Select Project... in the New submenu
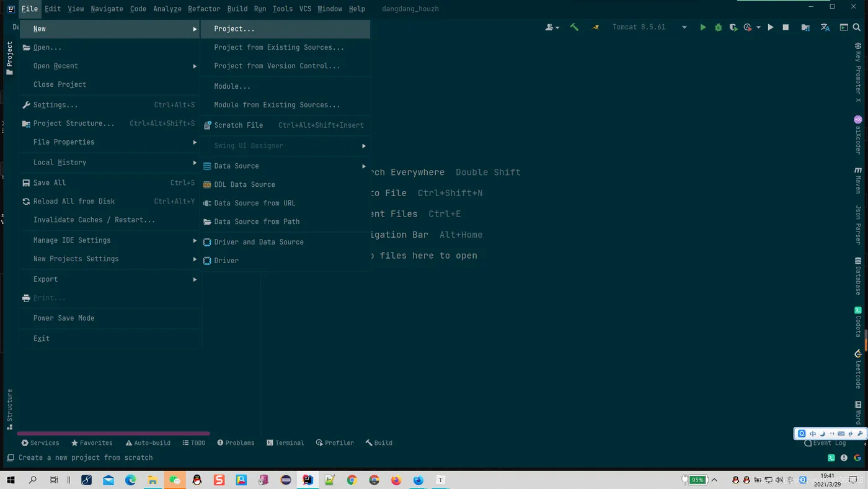 (x=285, y=29)
